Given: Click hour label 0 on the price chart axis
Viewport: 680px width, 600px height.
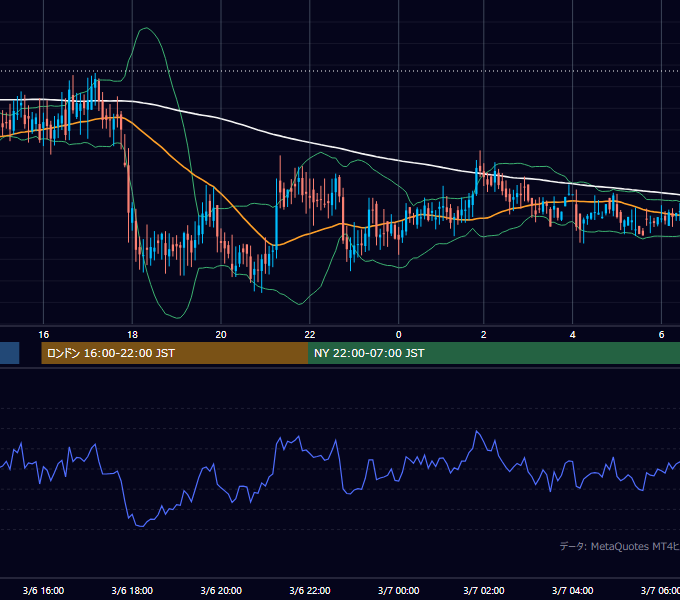Looking at the screenshot, I should point(399,335).
